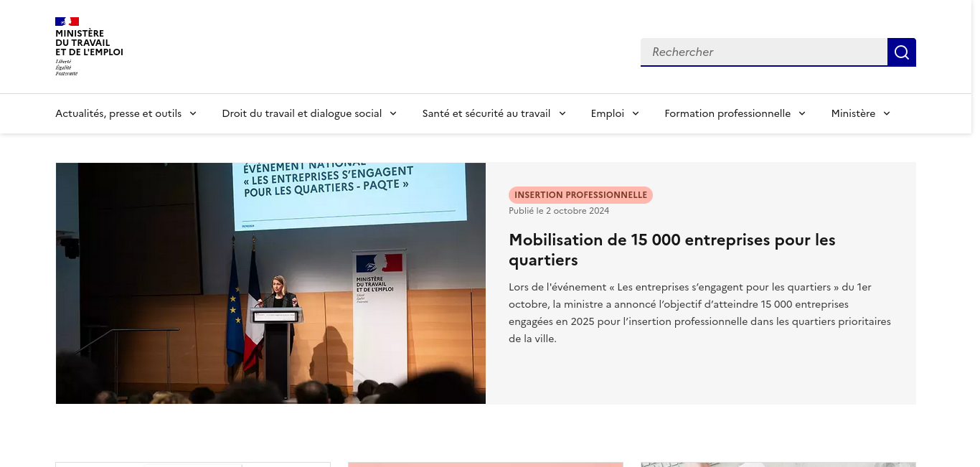Select the Santé et sécurité au travail label
This screenshot has width=980, height=467.
[x=486, y=113]
